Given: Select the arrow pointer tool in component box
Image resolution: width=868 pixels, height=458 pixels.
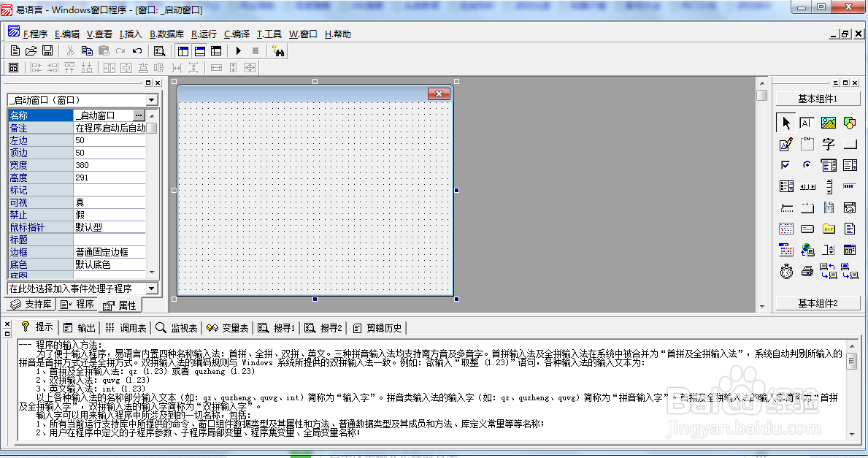Looking at the screenshot, I should (x=786, y=123).
